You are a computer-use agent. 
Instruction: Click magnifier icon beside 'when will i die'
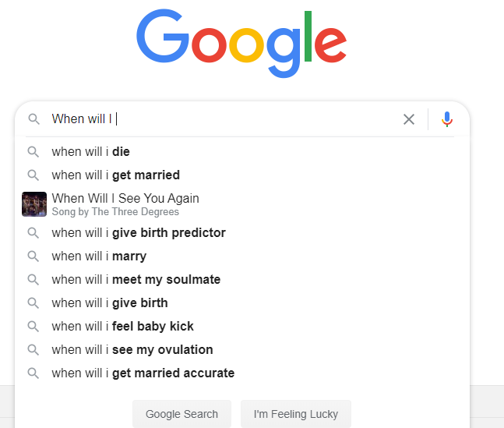coord(33,152)
